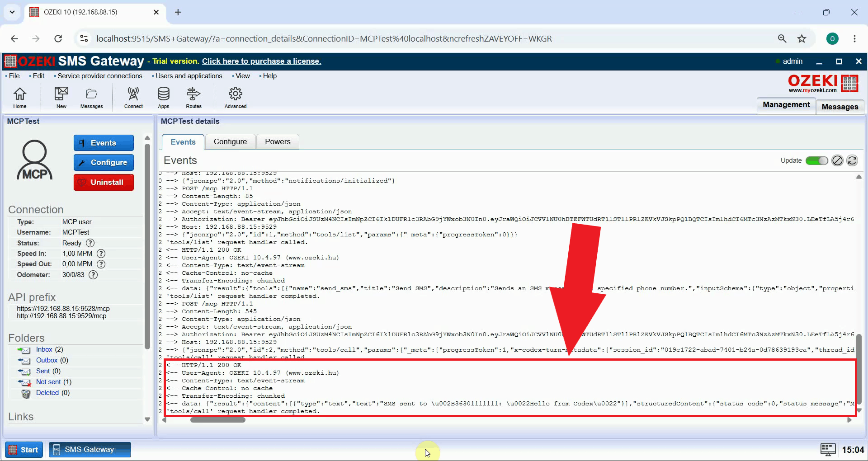Click the browser address bar URL

tap(324, 39)
